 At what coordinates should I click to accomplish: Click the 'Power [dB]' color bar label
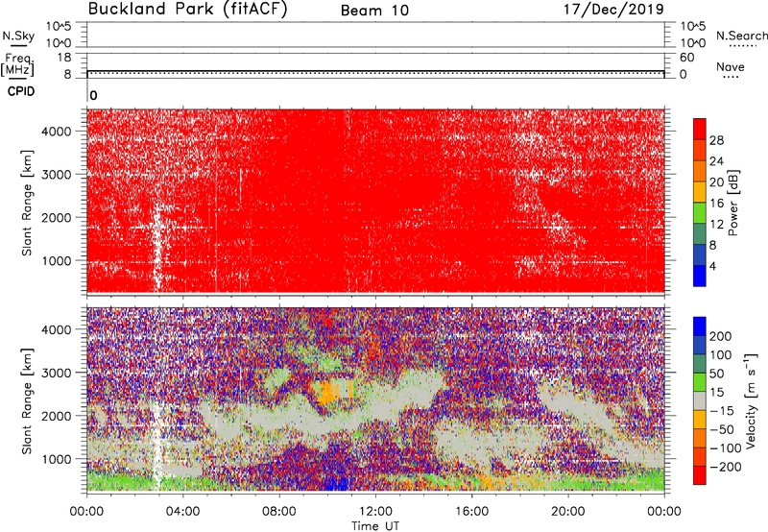click(x=733, y=203)
